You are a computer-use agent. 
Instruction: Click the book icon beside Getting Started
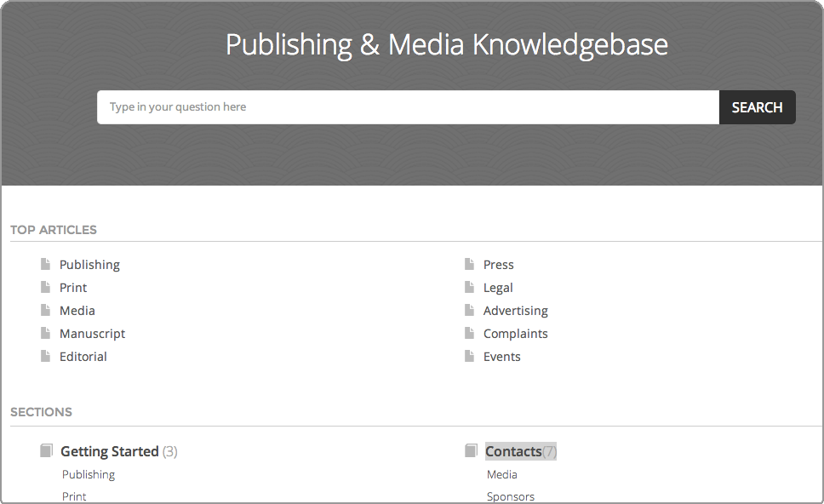pyautogui.click(x=47, y=450)
